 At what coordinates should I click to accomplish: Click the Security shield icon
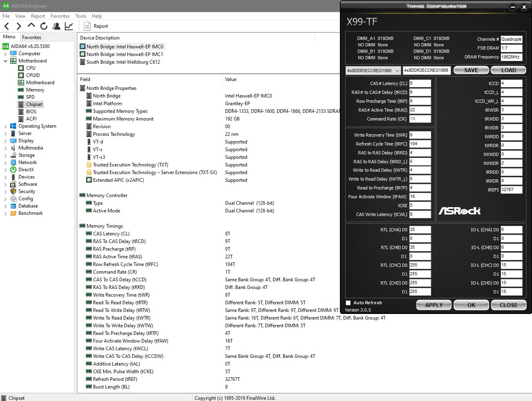pyautogui.click(x=13, y=191)
